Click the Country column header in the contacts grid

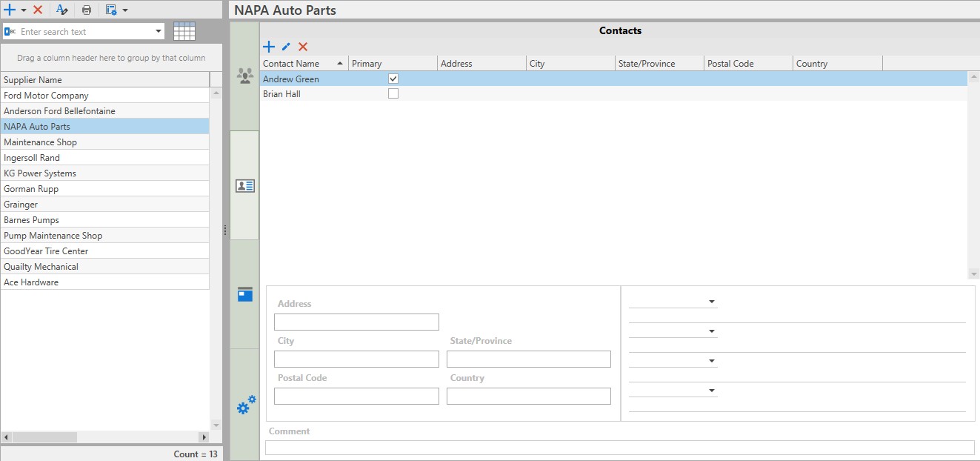coord(837,64)
